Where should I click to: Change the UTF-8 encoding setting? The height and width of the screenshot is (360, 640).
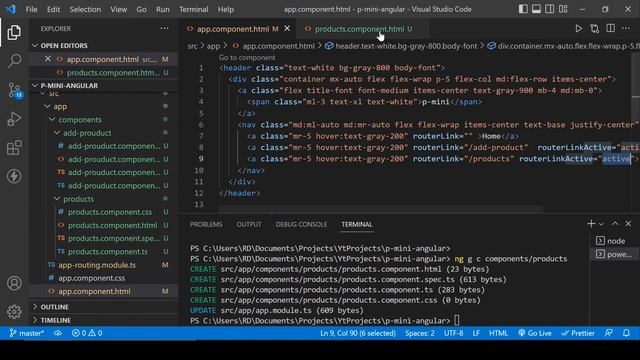pos(453,333)
